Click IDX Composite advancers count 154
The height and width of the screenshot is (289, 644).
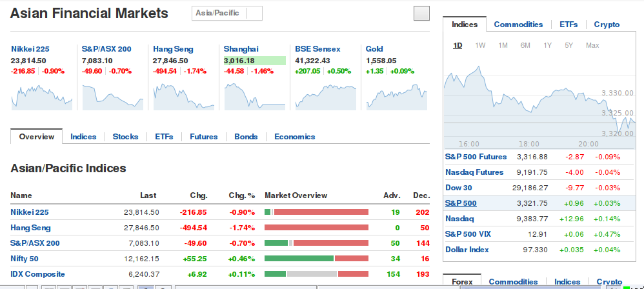click(x=393, y=274)
